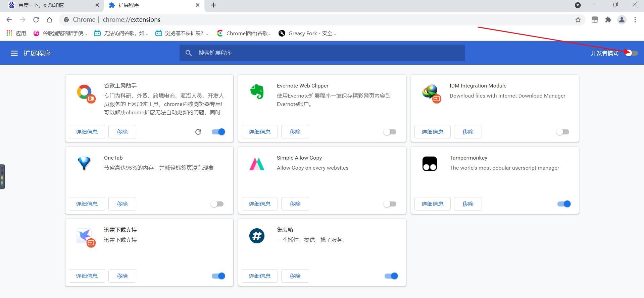Viewport: 644px width, 298px height.
Task: Open 详细信息 for 集装箱
Action: coord(260,276)
